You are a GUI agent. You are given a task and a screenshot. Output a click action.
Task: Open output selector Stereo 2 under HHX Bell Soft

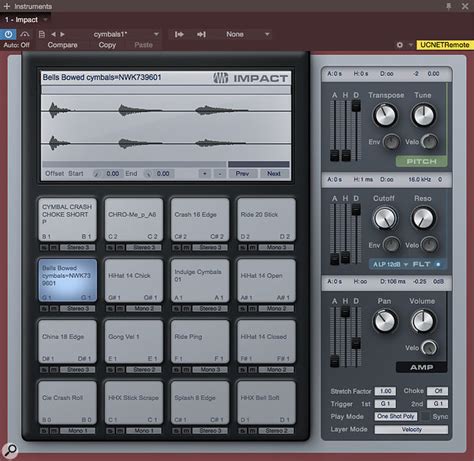(276, 431)
